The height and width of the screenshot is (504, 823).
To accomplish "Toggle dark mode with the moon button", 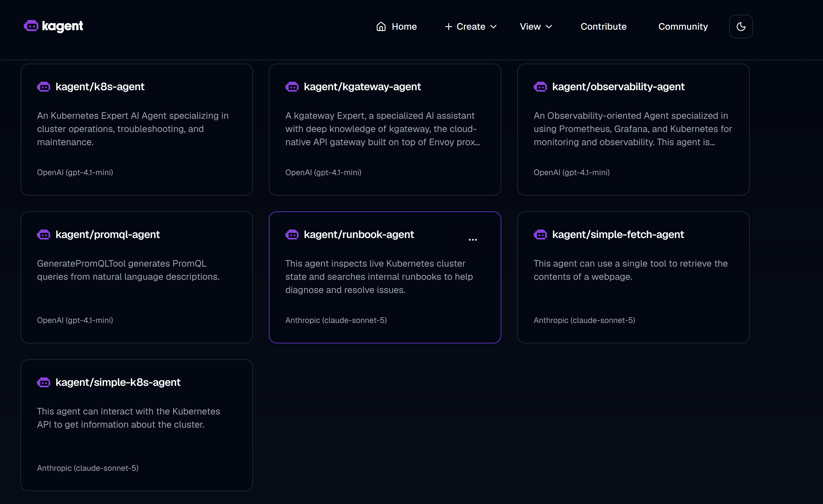I will click(740, 26).
